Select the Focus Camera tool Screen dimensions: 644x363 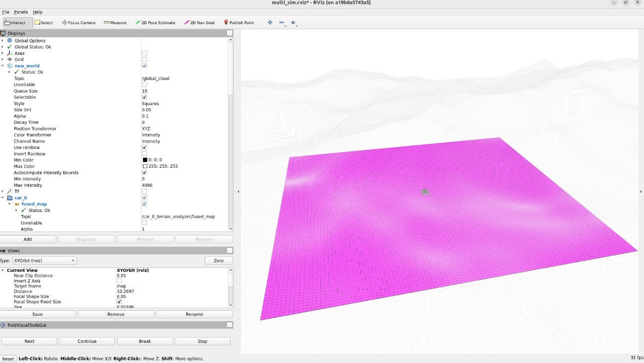click(78, 23)
